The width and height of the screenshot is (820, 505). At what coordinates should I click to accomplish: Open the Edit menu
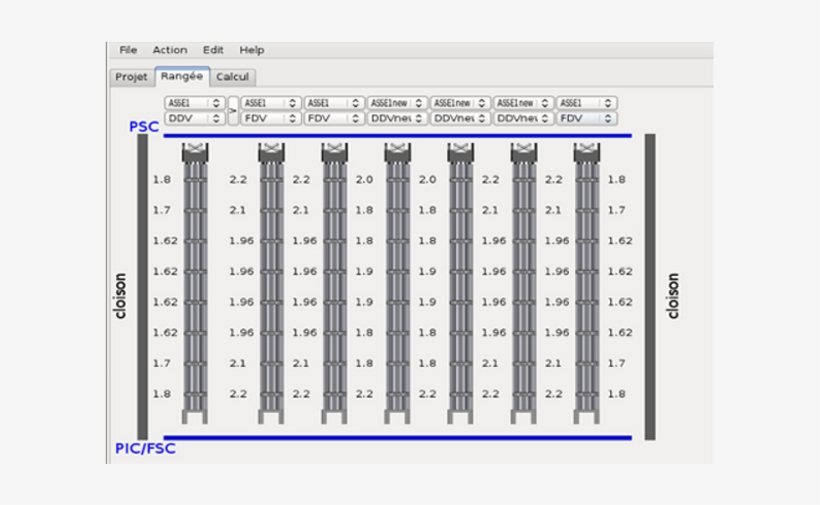[x=213, y=50]
